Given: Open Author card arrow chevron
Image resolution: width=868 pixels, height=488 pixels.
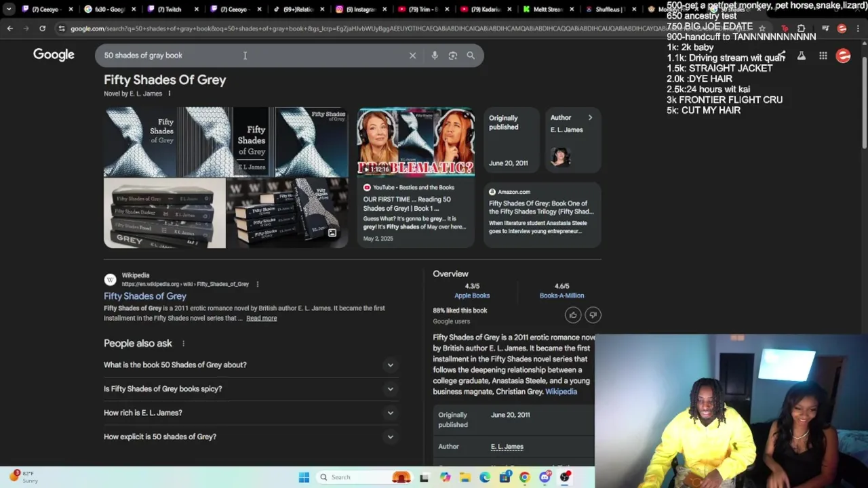Looking at the screenshot, I should point(590,118).
